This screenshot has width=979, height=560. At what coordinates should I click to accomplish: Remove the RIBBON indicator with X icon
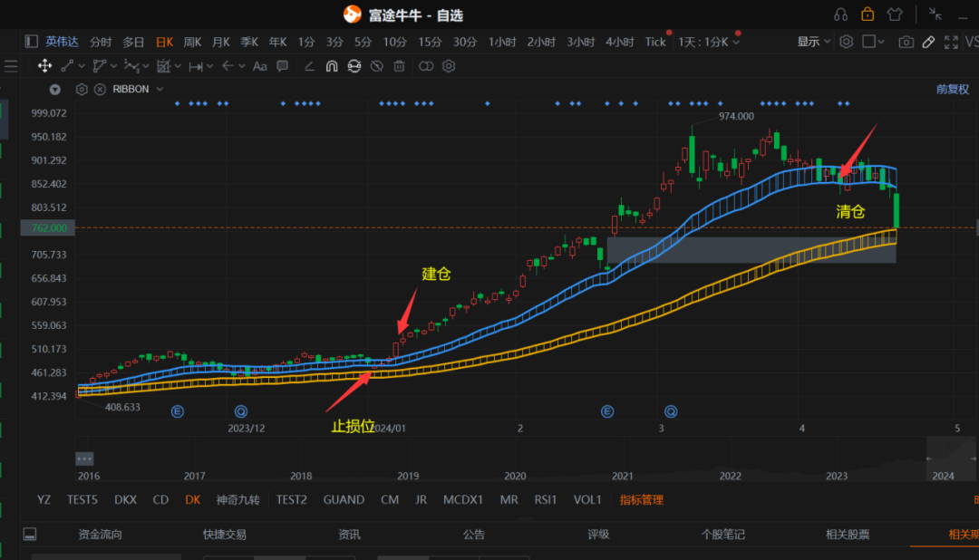pos(99,90)
